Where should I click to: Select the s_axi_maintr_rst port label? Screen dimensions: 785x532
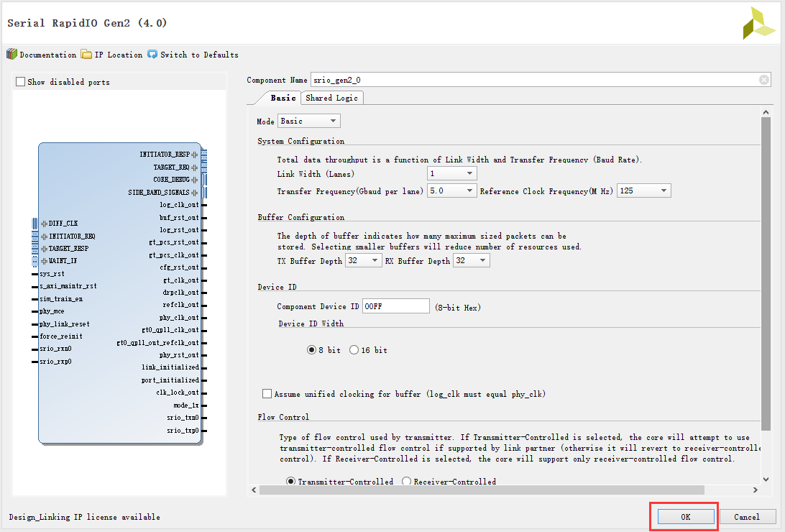point(68,285)
